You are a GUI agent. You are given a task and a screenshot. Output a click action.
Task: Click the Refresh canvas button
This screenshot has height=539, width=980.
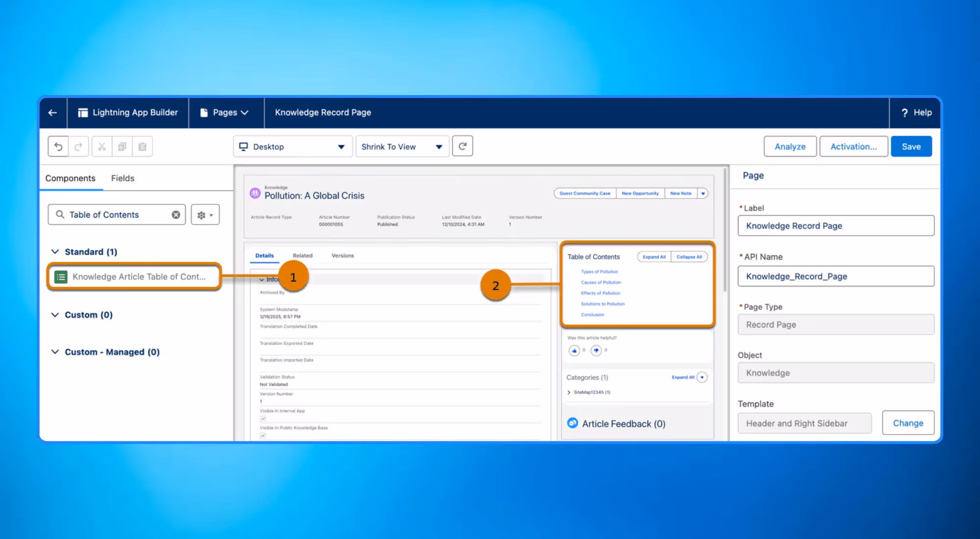point(463,146)
